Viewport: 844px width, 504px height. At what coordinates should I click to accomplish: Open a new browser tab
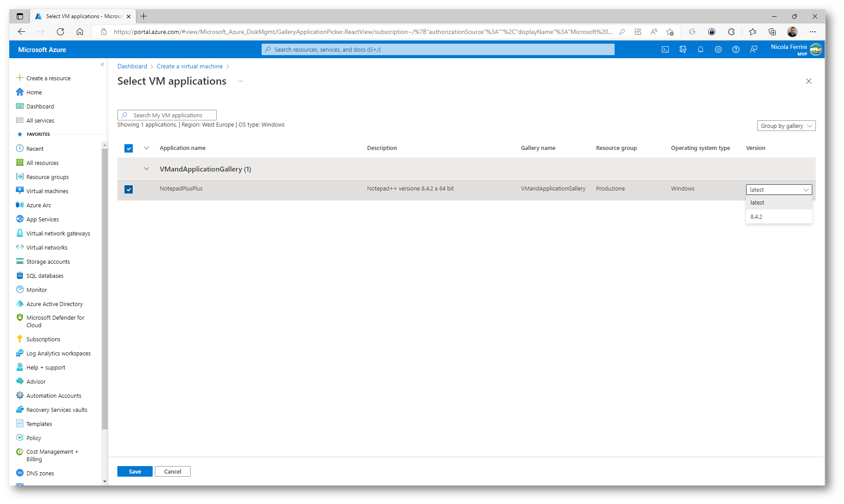(143, 16)
